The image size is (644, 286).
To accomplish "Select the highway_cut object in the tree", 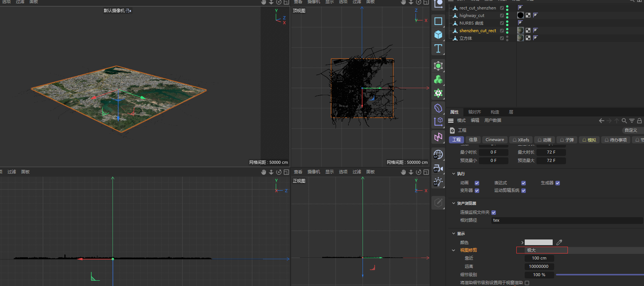I will pyautogui.click(x=472, y=16).
